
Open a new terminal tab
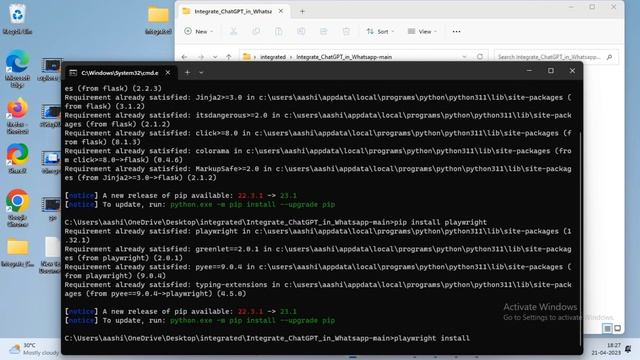click(x=187, y=73)
